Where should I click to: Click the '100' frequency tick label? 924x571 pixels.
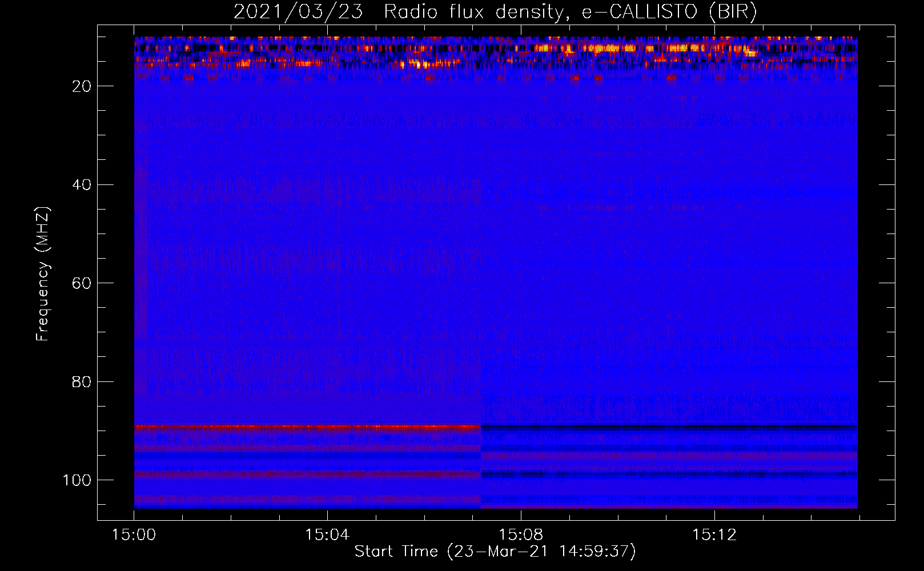pyautogui.click(x=77, y=480)
